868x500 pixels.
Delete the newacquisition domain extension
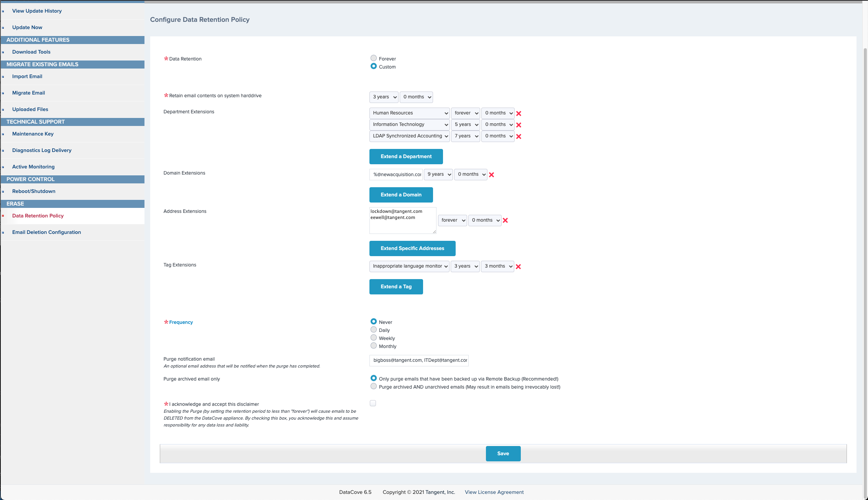[x=491, y=175]
